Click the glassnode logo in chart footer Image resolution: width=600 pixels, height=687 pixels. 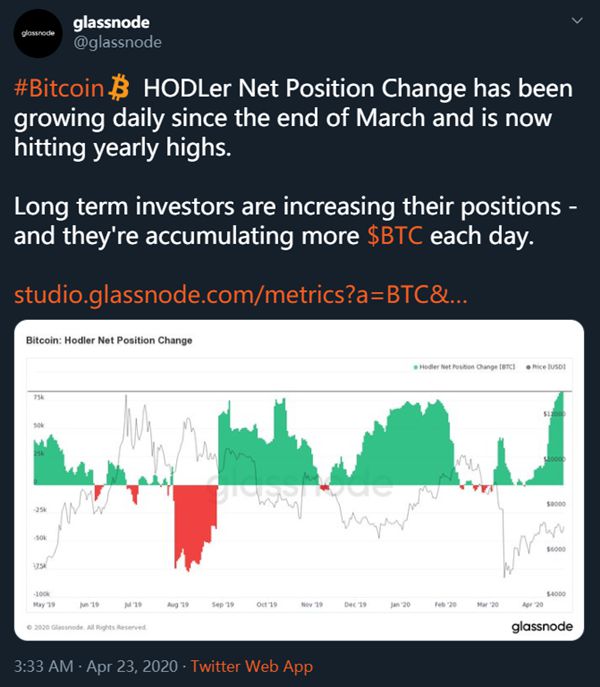click(542, 627)
